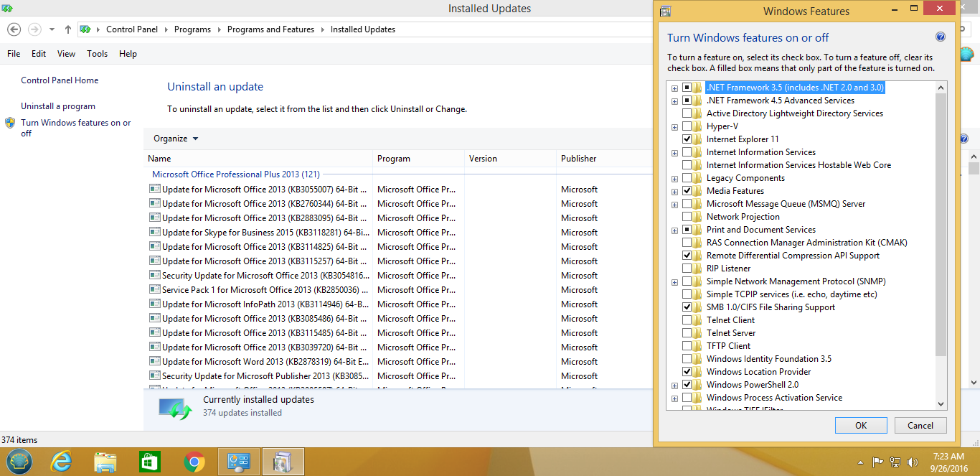The width and height of the screenshot is (980, 476).
Task: Click the shield icon beside Turn Windows features
Action: (x=10, y=123)
